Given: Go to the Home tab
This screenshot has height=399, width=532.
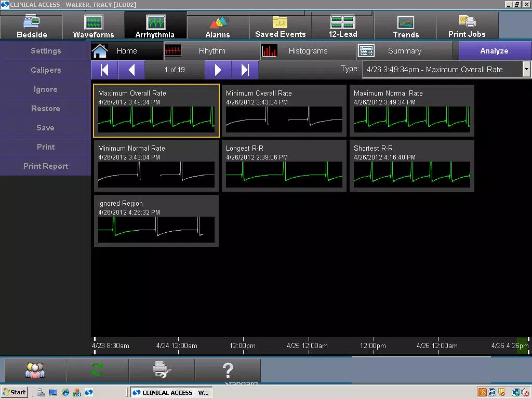Looking at the screenshot, I should 127,51.
